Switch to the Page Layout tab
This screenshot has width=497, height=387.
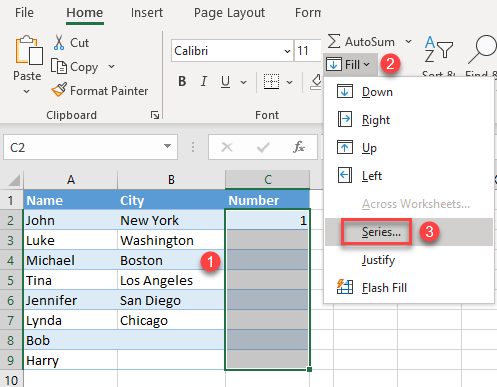pyautogui.click(x=229, y=13)
